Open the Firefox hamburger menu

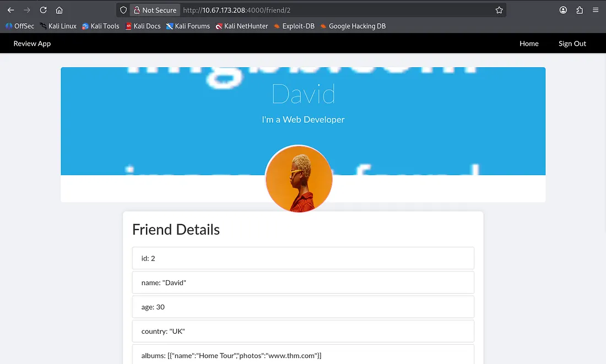[x=596, y=10]
